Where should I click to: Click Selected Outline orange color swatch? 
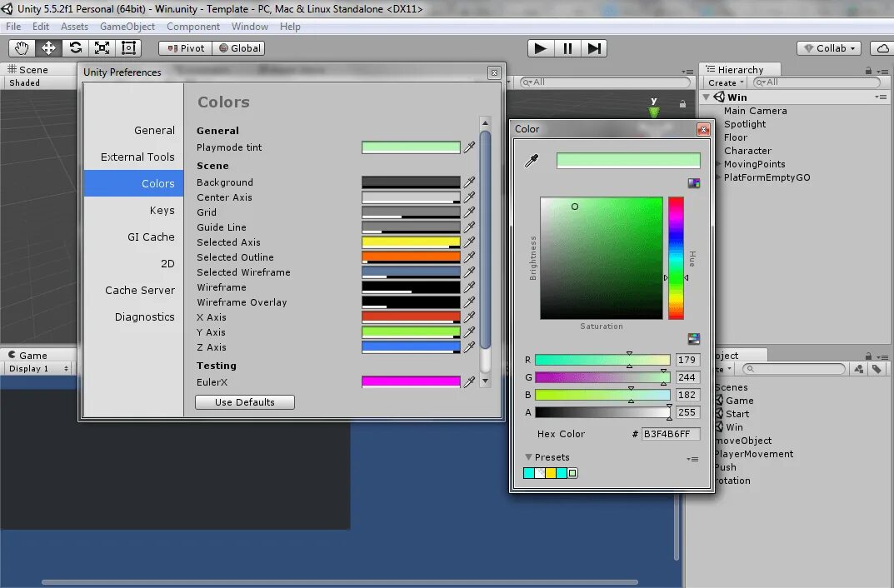click(411, 257)
